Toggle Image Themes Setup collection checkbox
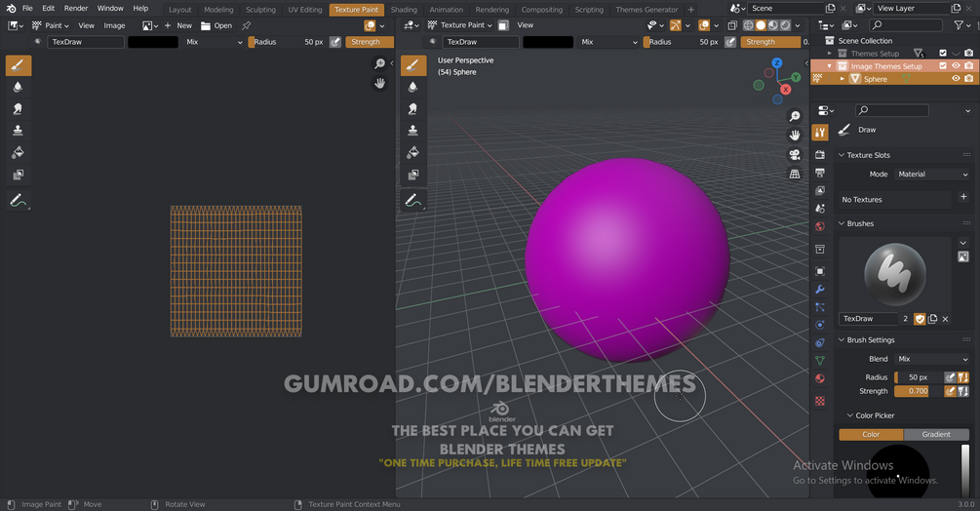The width and height of the screenshot is (980, 511). [943, 65]
